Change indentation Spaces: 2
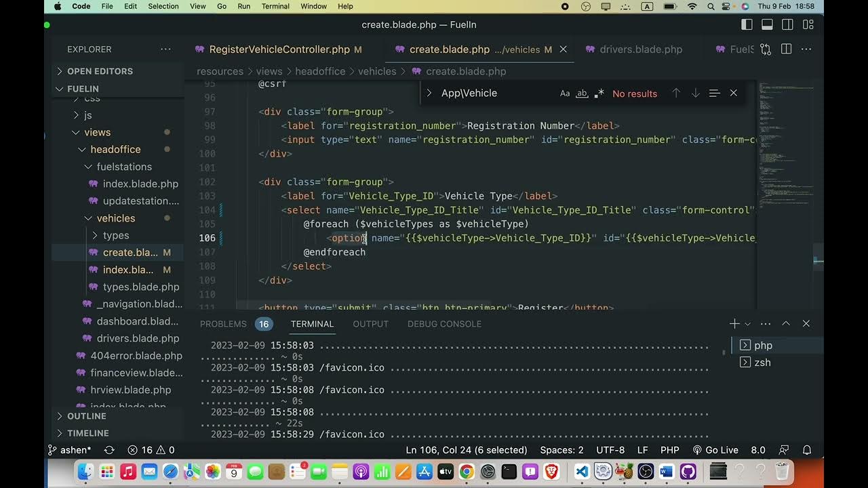868x488 pixels. (561, 450)
